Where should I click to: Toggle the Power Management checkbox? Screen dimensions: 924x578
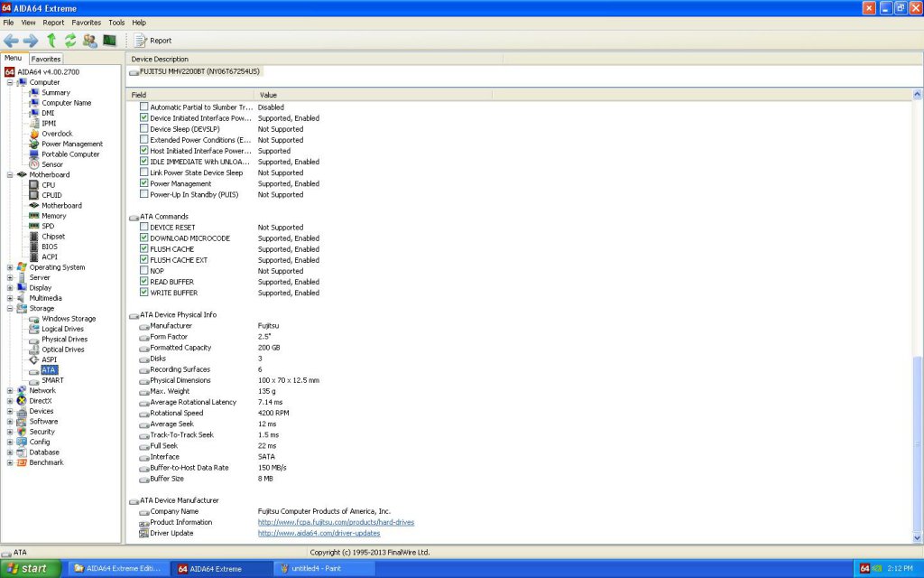144,183
